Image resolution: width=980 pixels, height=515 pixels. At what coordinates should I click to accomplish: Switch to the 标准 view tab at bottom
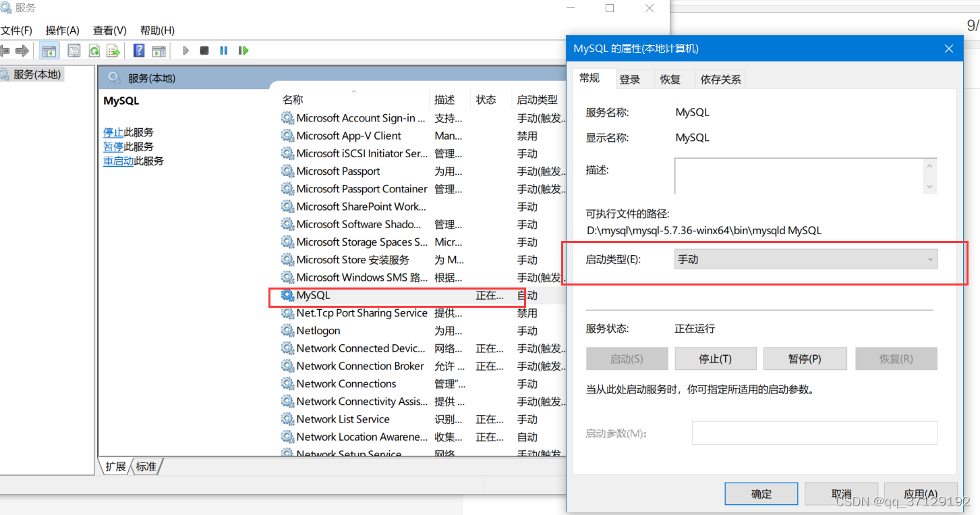(x=146, y=466)
